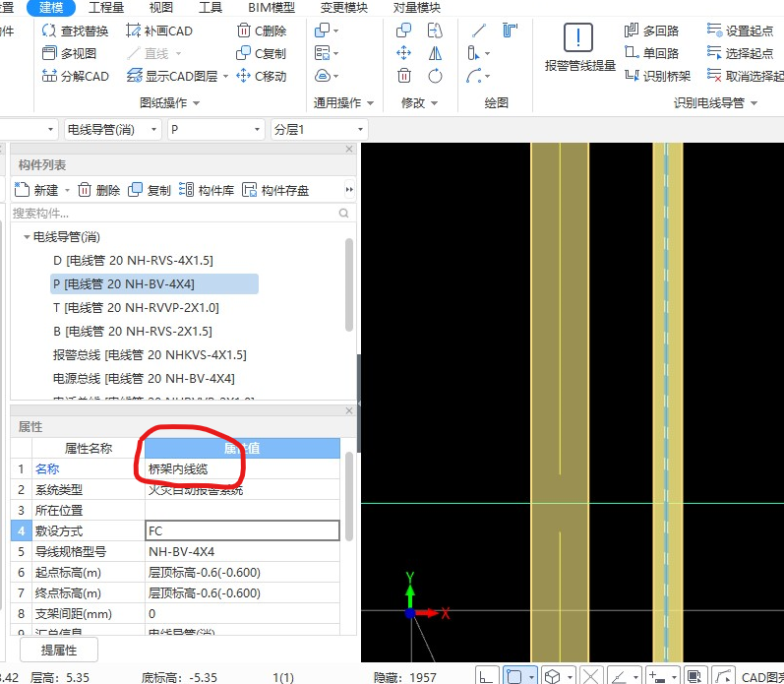784x684 pixels.
Task: Click the 搜索构件 search field
Action: point(183,214)
